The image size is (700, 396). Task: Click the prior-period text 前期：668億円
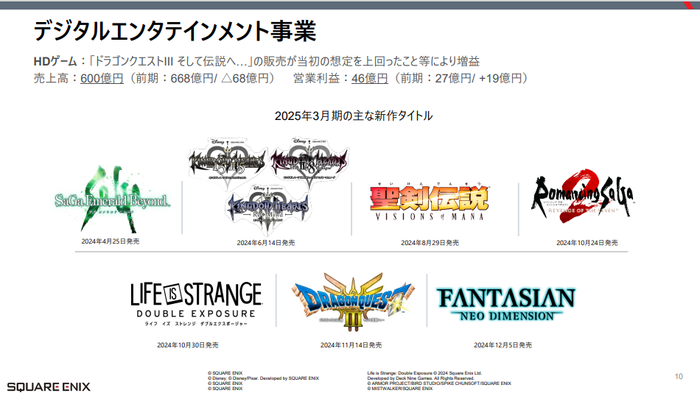176,78
